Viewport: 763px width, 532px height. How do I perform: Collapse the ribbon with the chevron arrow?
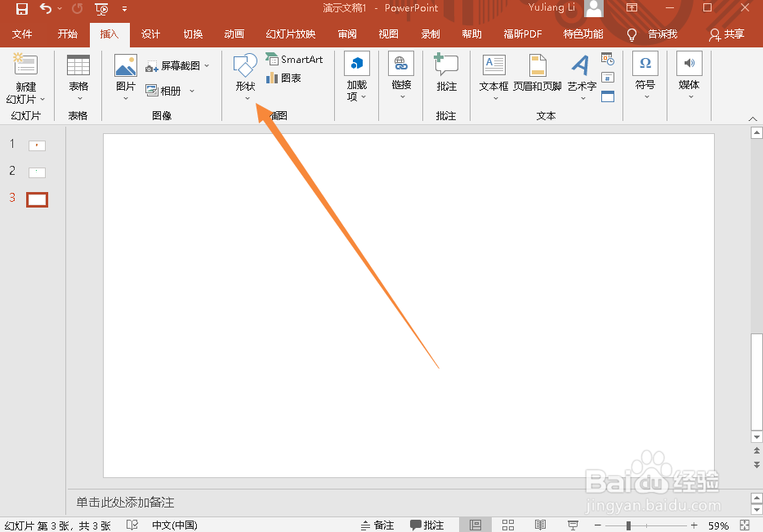[752, 118]
